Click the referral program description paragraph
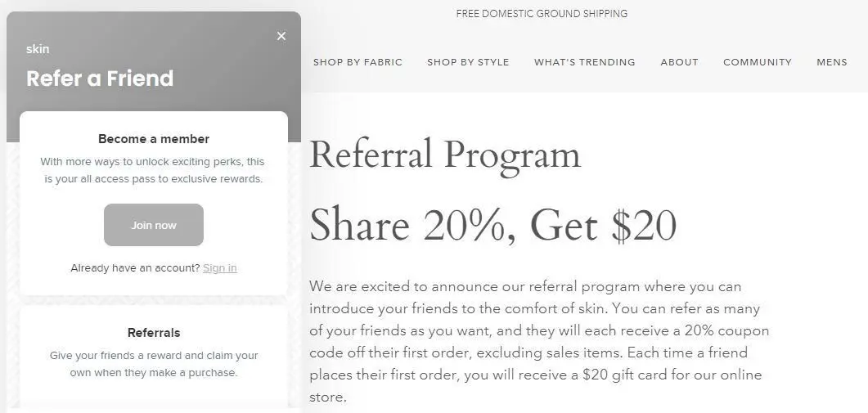Image resolution: width=868 pixels, height=413 pixels. click(538, 342)
